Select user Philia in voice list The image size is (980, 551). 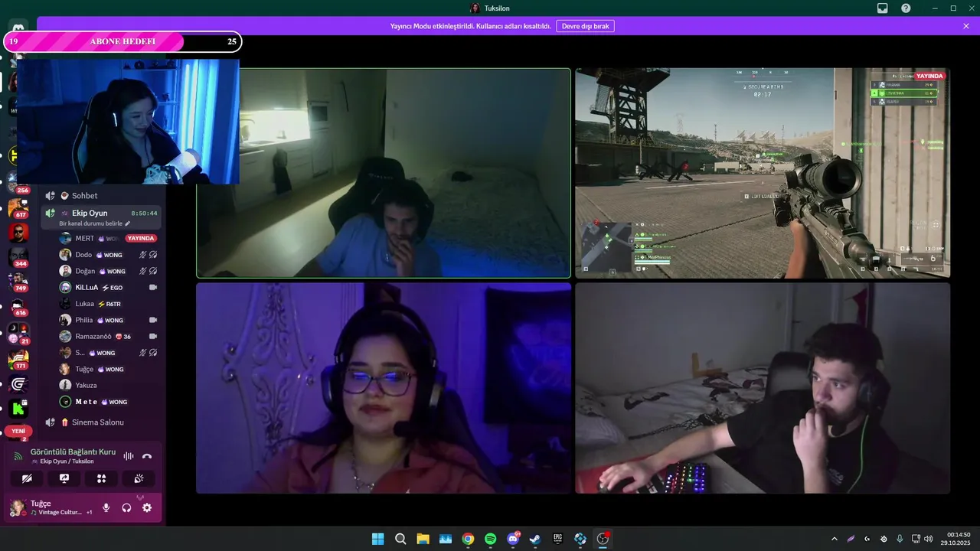coord(108,320)
